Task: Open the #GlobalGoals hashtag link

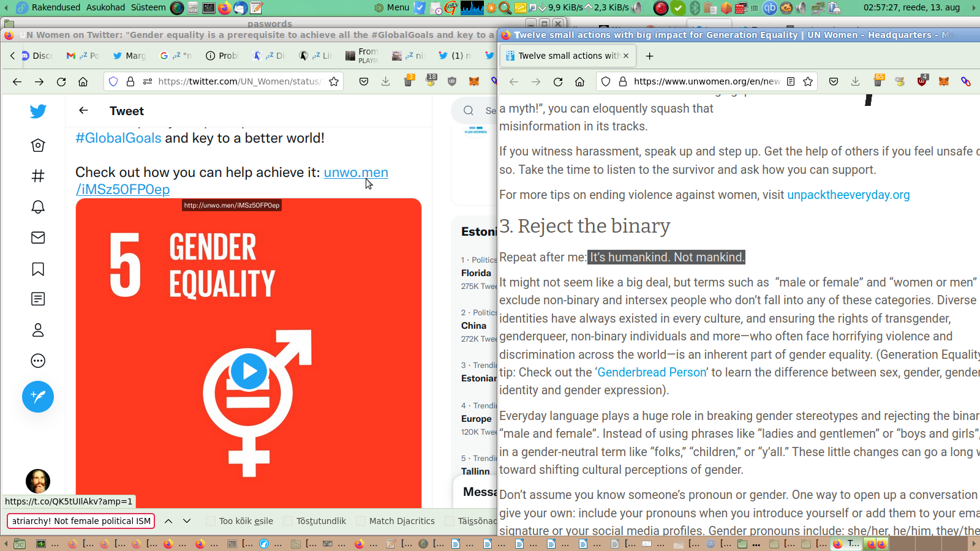Action: (x=118, y=138)
